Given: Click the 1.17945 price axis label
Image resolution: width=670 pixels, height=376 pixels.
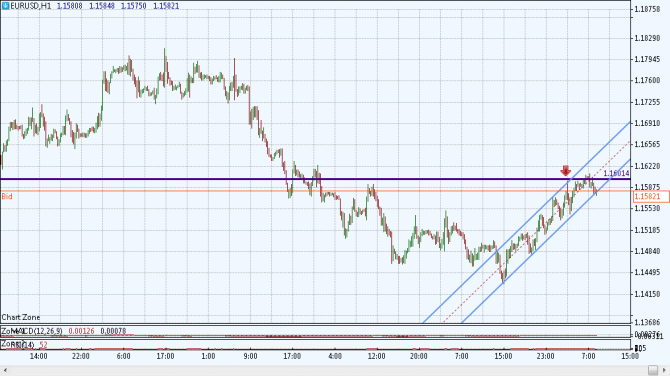Looking at the screenshot, I should point(648,59).
